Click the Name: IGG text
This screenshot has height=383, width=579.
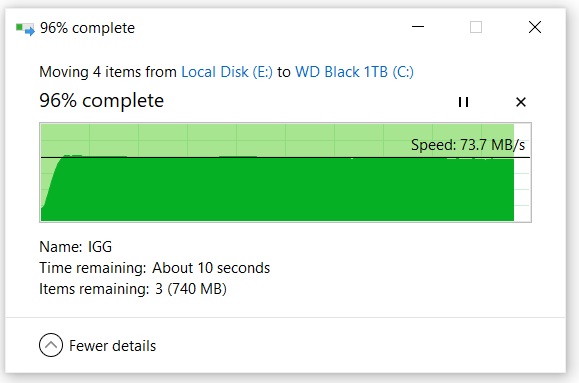[x=75, y=247]
